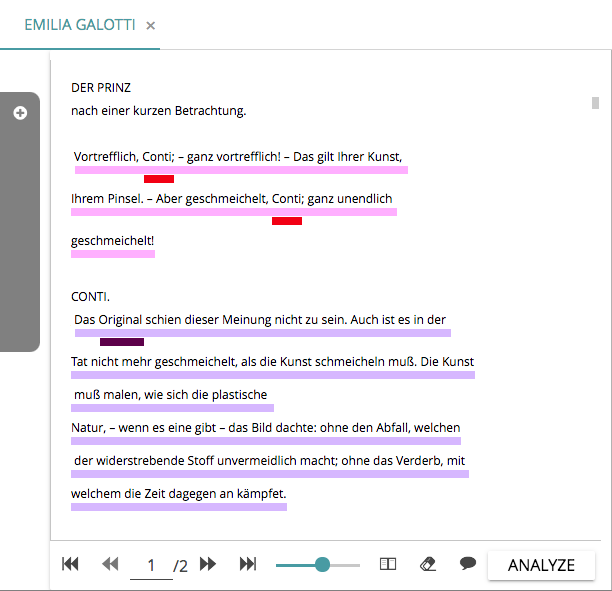Click the speaker label 'CONTI.'
The image size is (612, 591).
(90, 297)
